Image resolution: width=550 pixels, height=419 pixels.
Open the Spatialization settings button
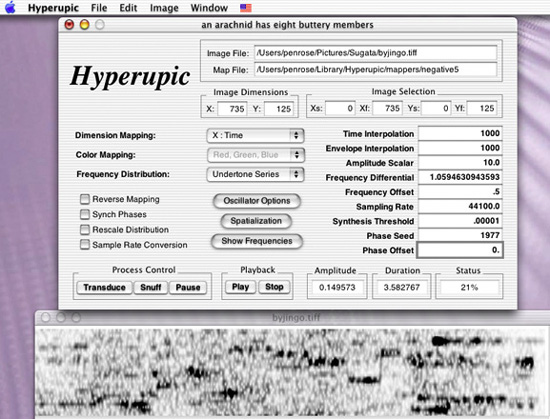256,221
